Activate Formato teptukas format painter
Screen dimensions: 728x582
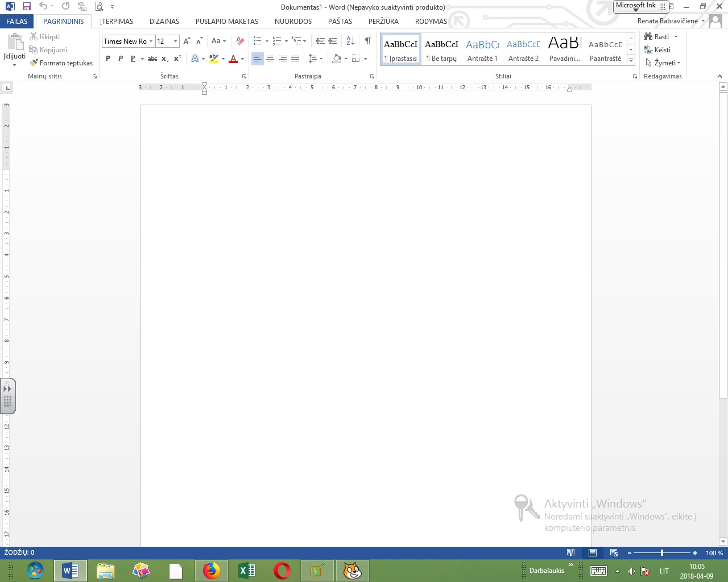coord(61,63)
